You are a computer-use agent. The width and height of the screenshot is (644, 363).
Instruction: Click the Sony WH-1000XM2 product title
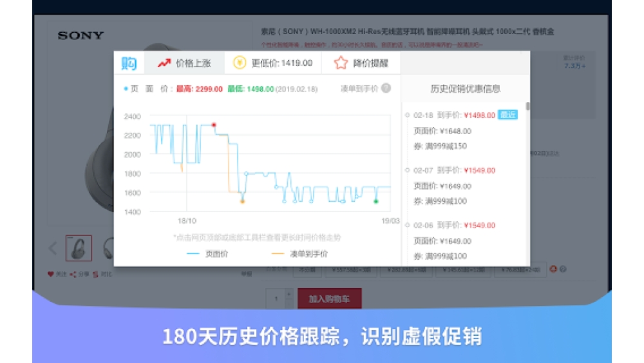pos(408,32)
